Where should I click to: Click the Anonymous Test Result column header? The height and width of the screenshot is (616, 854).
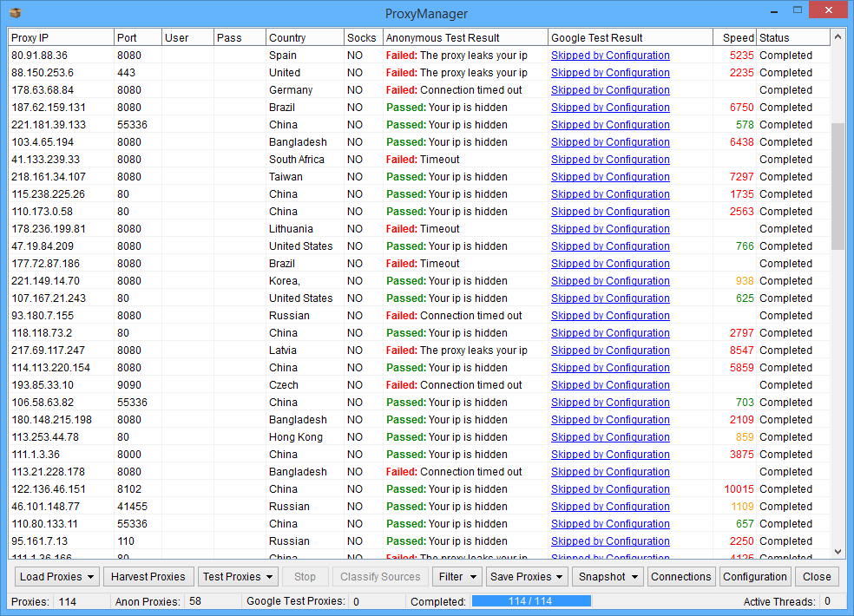pyautogui.click(x=464, y=37)
